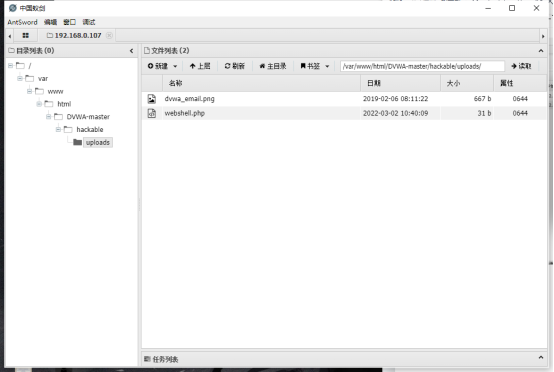554x372 pixels.
Task: Select the 192.168.0.107 tab
Action: [74, 35]
